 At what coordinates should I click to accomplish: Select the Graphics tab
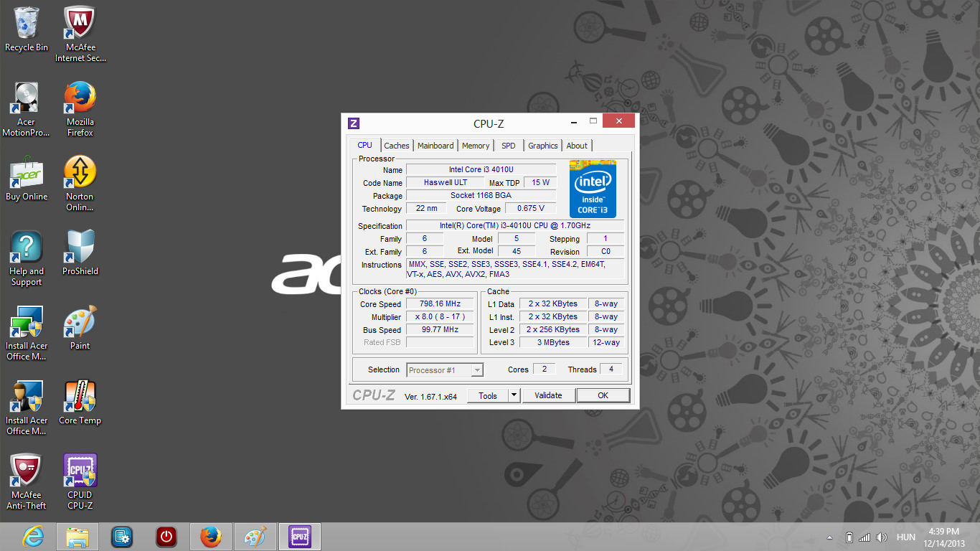pyautogui.click(x=542, y=146)
